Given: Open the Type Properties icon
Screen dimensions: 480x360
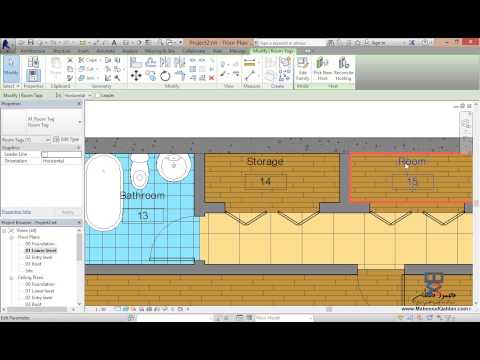Looking at the screenshot, I should [33, 62].
